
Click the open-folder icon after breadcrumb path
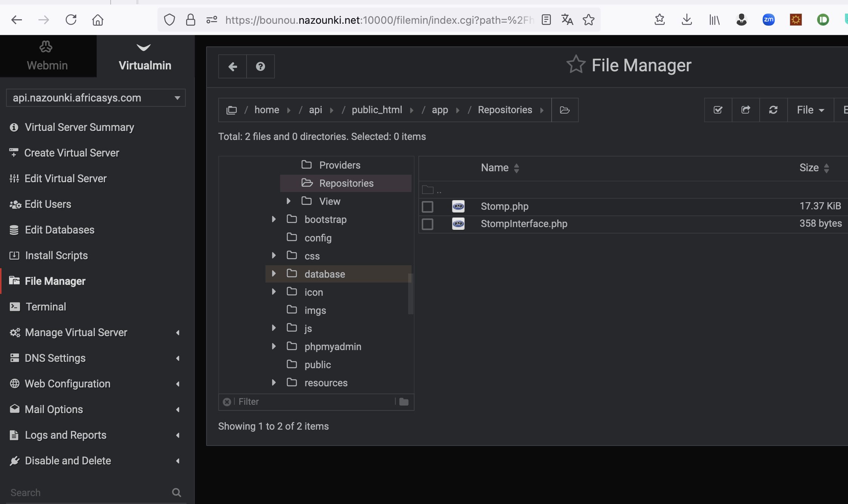[x=564, y=110]
